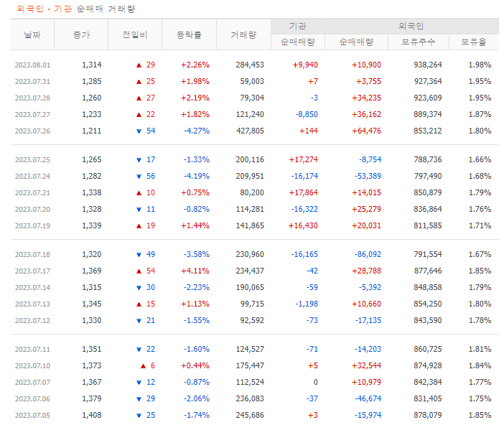Viewport: 504px width, 425px height.
Task: Click the 보유율 column header
Action: pyautogui.click(x=474, y=42)
